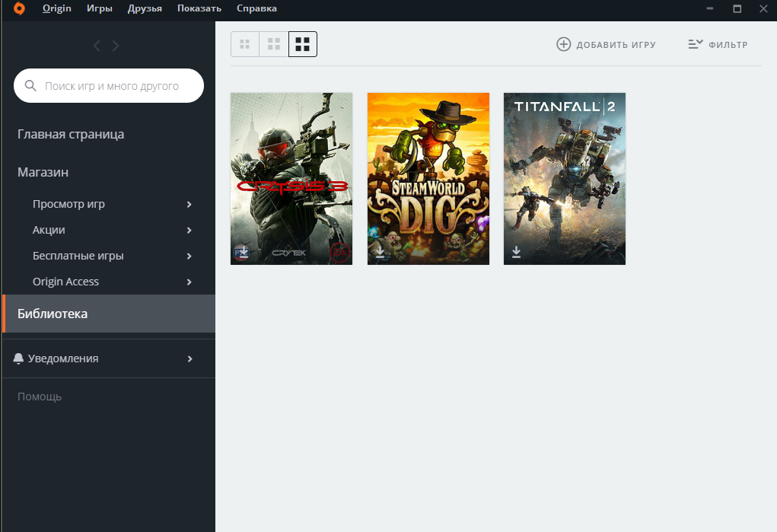Expand the Просмотр игр submenu arrow
777x532 pixels.
click(x=189, y=204)
